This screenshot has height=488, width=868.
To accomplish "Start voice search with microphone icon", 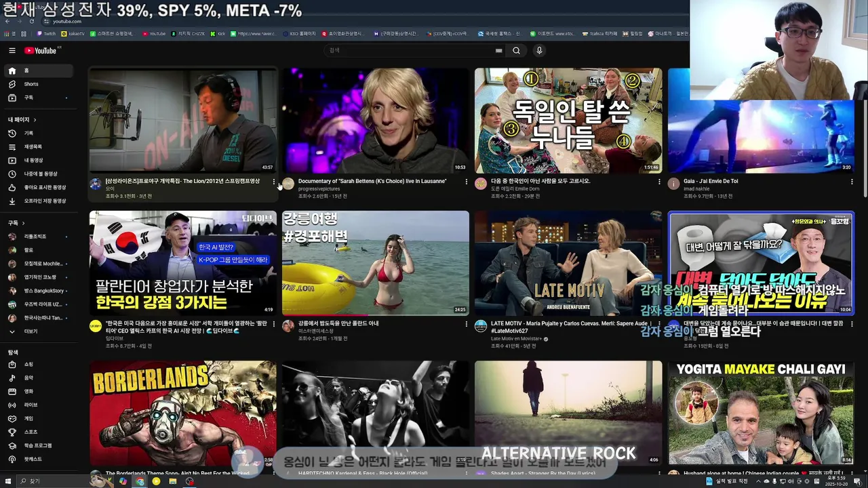I will (539, 50).
